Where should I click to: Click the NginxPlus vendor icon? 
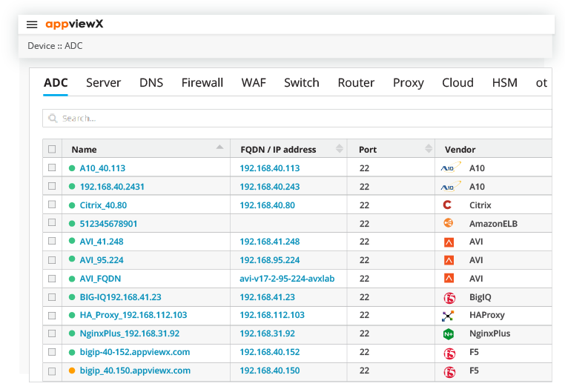(x=448, y=334)
